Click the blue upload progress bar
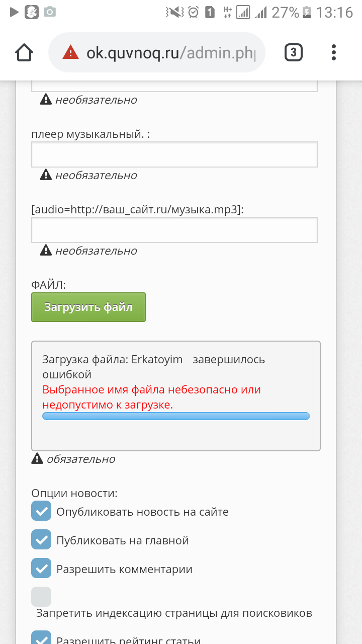Screen dimensions: 362x644 [176, 416]
